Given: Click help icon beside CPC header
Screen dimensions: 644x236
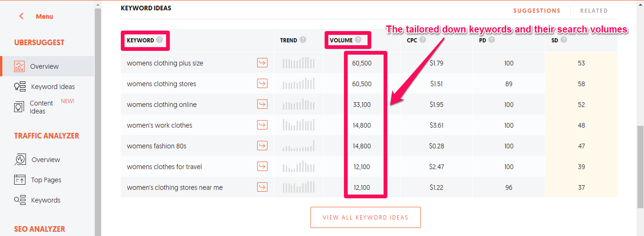Looking at the screenshot, I should point(423,40).
